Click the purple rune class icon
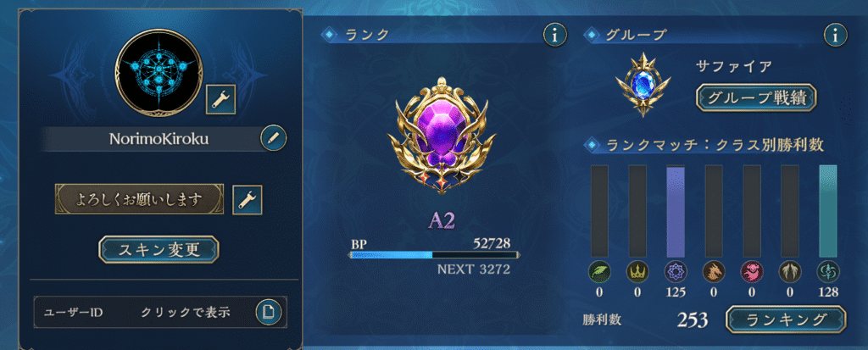Screen dimensions: 868x350 676,273
